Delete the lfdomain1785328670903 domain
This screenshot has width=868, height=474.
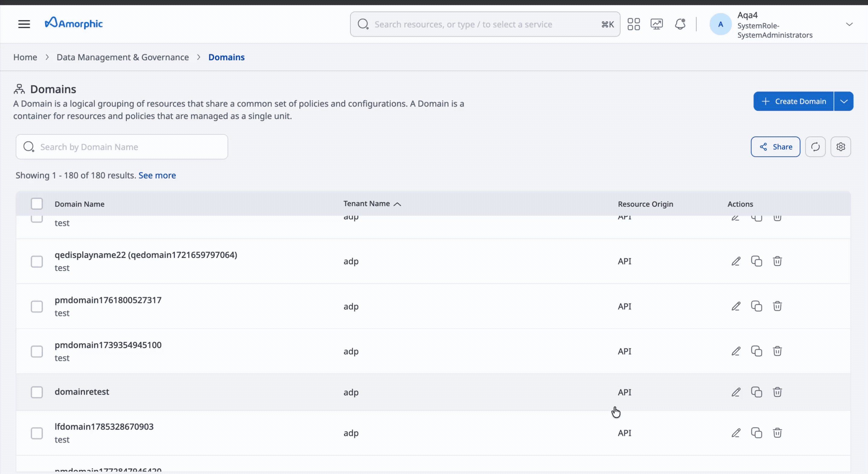777,433
